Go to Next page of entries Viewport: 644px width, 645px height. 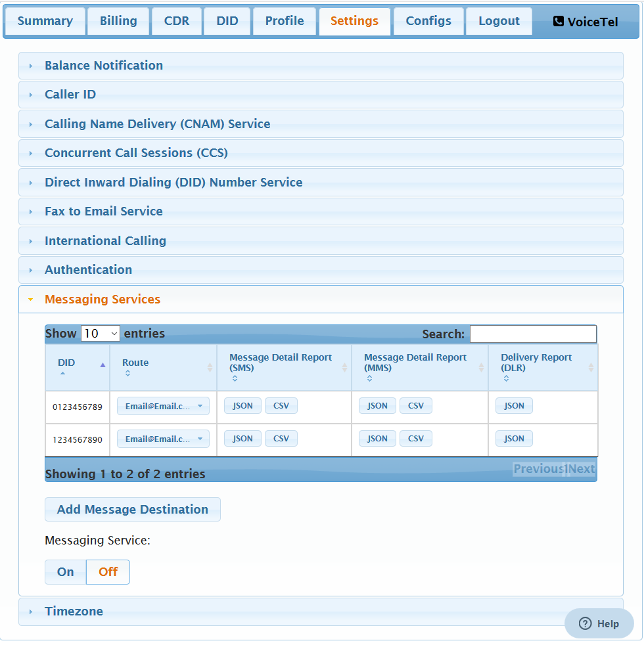[x=582, y=470]
